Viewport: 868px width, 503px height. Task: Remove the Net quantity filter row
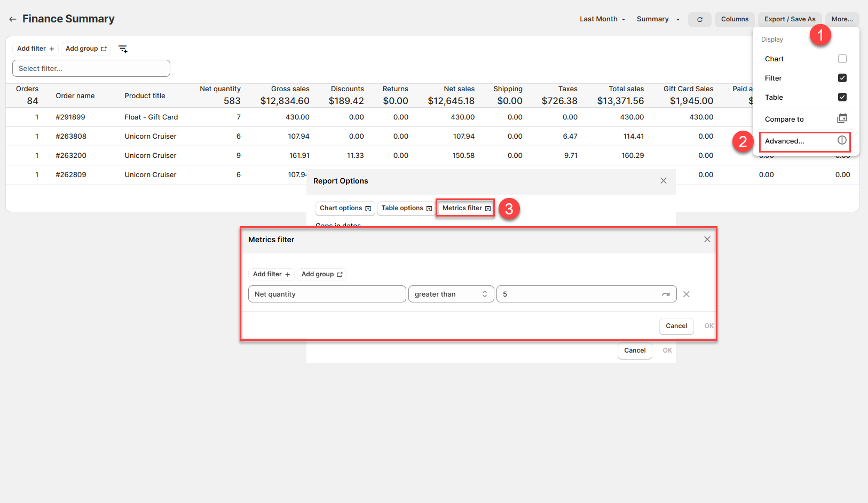coord(686,294)
